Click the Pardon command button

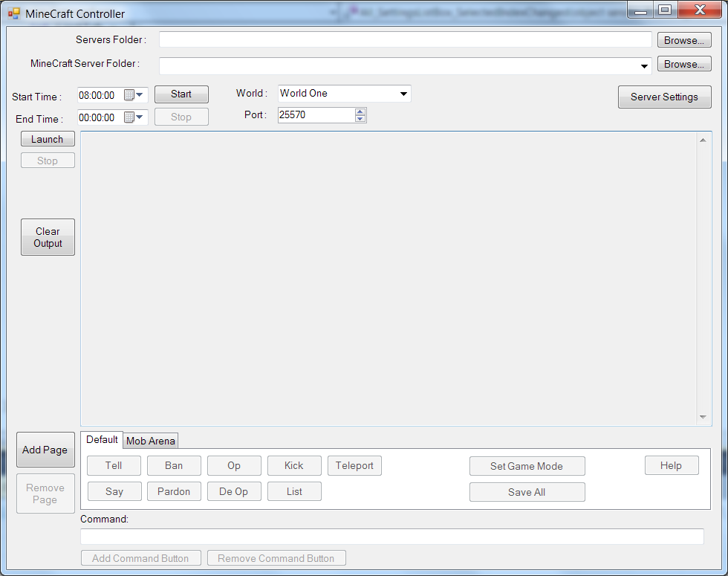point(174,491)
